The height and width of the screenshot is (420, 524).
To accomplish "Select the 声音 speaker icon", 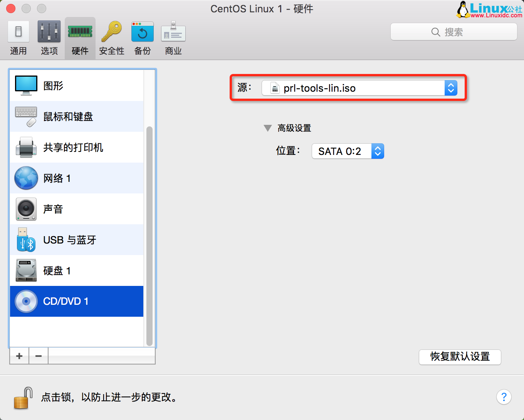I will click(26, 209).
